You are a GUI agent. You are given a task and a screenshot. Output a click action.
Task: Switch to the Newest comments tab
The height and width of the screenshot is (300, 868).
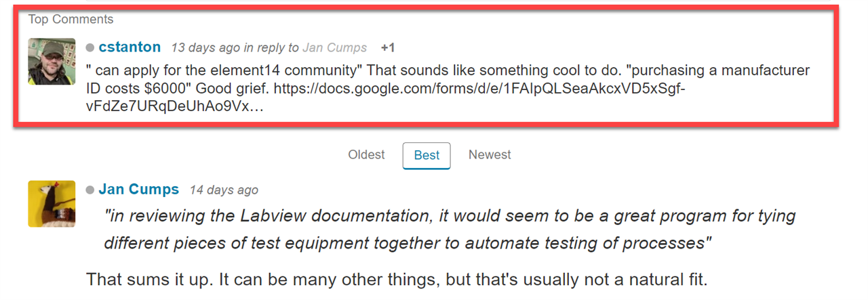[x=490, y=155]
